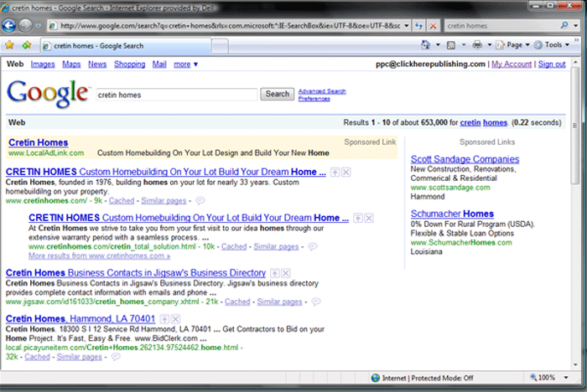Open first CRETIN HOMES Custom Homebuilding result
Viewport: 587px width, 392px height.
(x=165, y=172)
